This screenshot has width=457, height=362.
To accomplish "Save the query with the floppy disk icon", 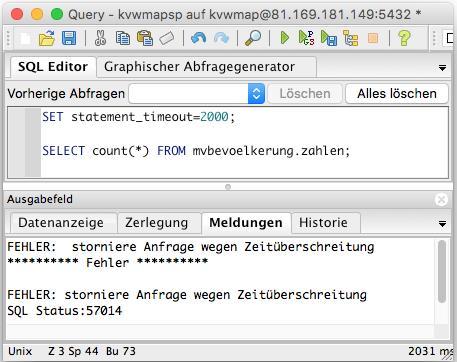I will click(x=69, y=38).
